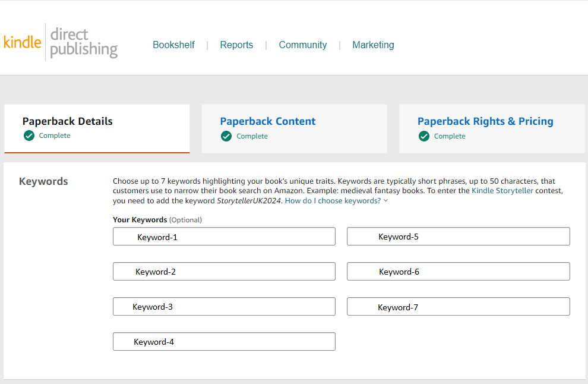The image size is (588, 384).
Task: Switch to the Paperback Content tab
Action: click(x=267, y=121)
